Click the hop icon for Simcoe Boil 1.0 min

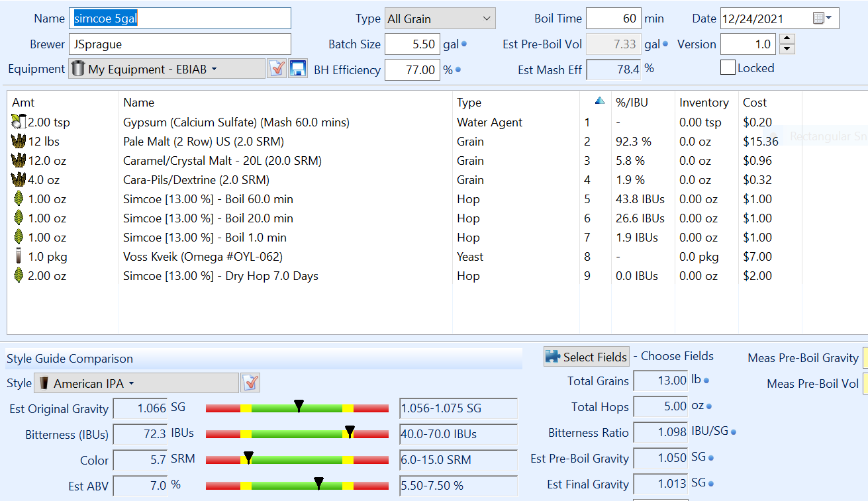pyautogui.click(x=19, y=237)
